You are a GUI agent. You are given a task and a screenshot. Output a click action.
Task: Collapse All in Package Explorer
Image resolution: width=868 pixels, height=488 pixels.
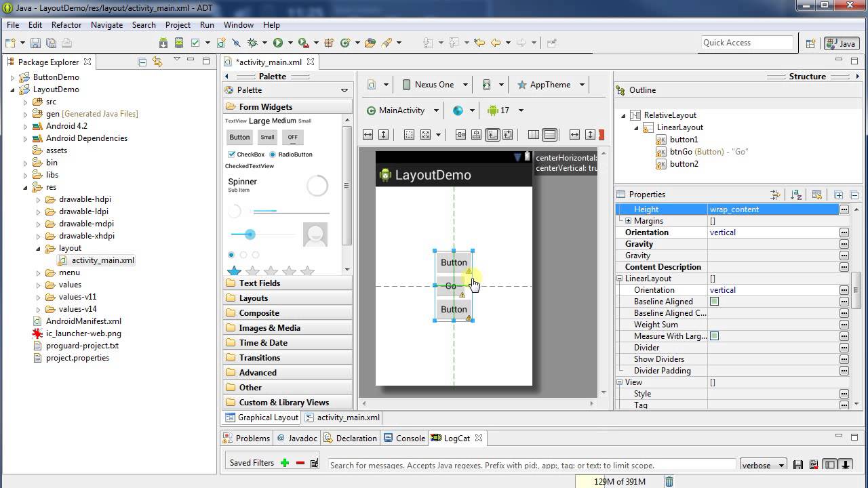click(x=142, y=62)
